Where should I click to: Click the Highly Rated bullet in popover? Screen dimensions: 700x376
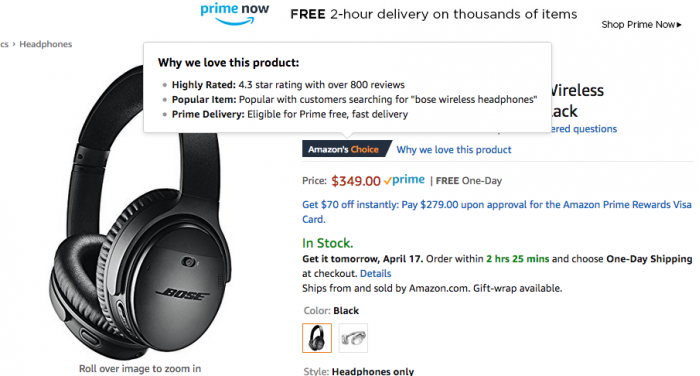point(288,85)
